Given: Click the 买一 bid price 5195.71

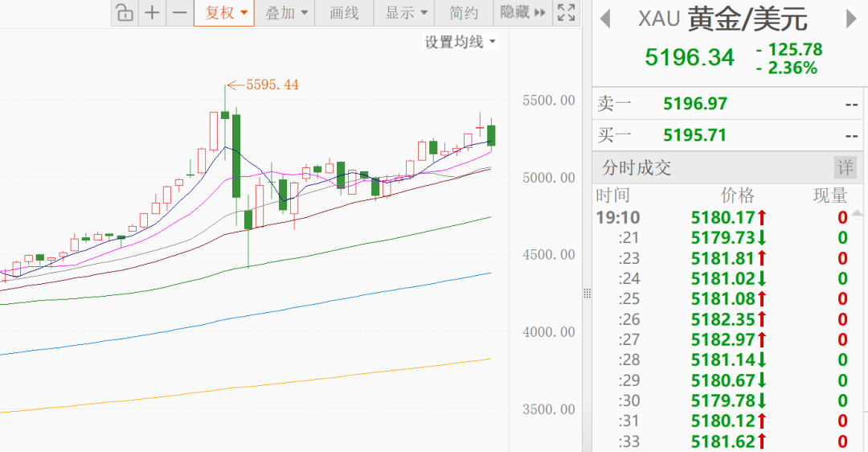Looking at the screenshot, I should pos(694,135).
